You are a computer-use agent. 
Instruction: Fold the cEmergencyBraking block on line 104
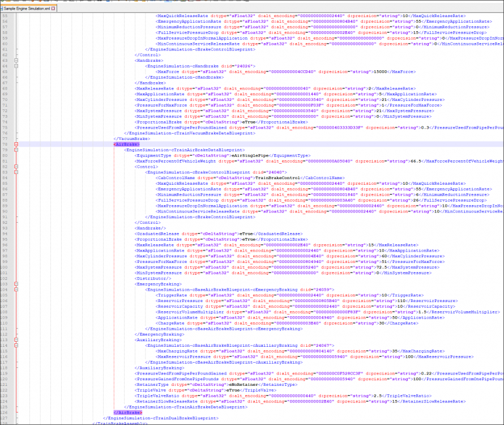[x=16, y=289]
